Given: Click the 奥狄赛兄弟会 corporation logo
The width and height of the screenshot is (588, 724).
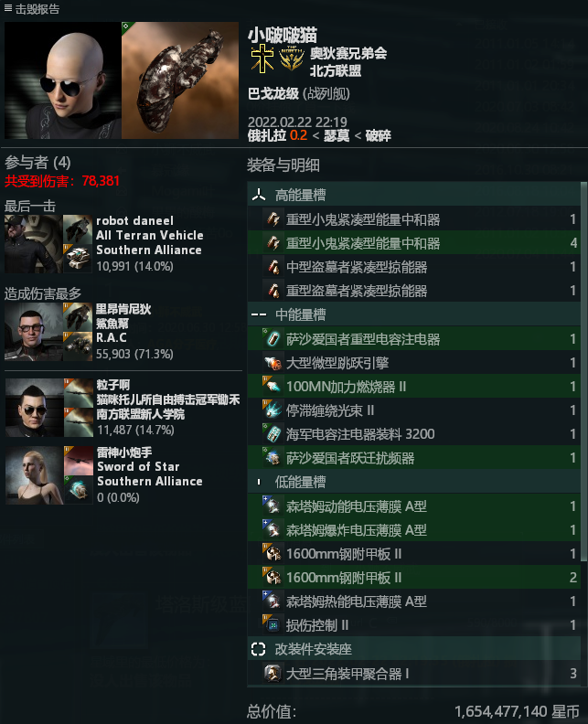Looking at the screenshot, I should 262,59.
